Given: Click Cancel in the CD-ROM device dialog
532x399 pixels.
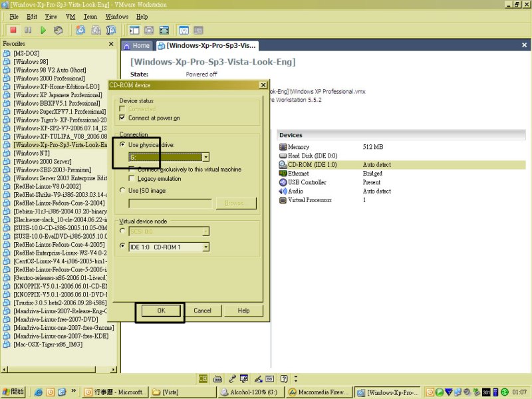Looking at the screenshot, I should (x=202, y=311).
